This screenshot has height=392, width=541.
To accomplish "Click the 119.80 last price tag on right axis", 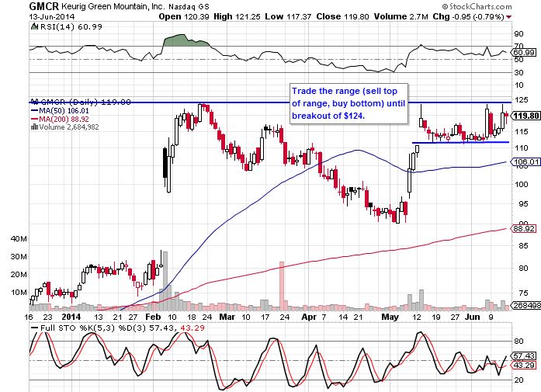I will point(525,116).
